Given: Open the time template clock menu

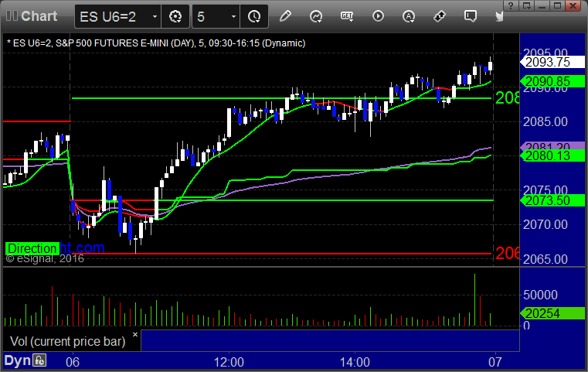Looking at the screenshot, I should [x=254, y=16].
